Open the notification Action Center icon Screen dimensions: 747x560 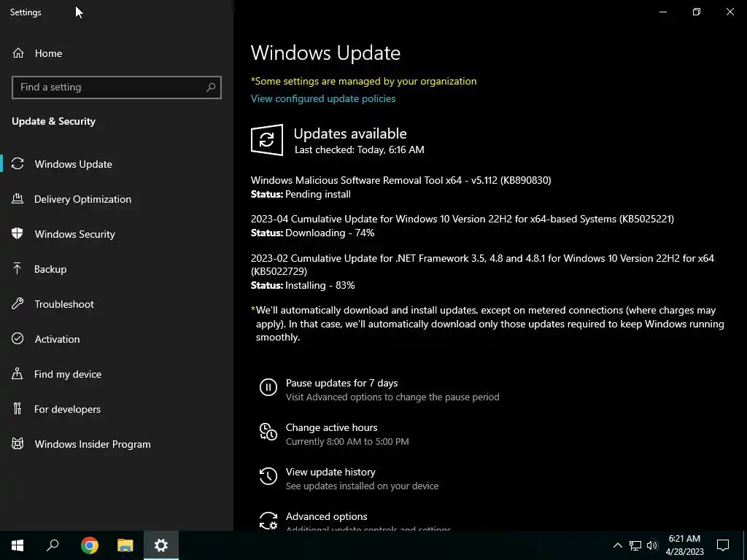[x=723, y=545]
